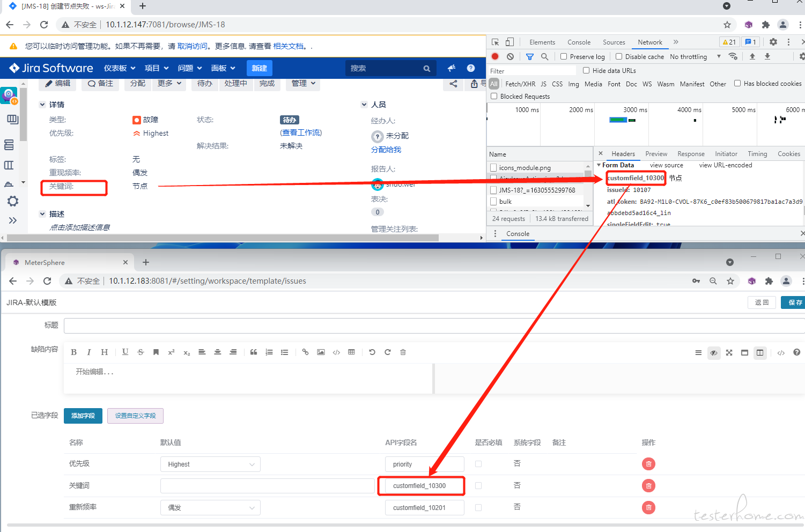Toggle fullscreen mode in the editor
Viewport: 805px width, 532px height.
pyautogui.click(x=729, y=352)
